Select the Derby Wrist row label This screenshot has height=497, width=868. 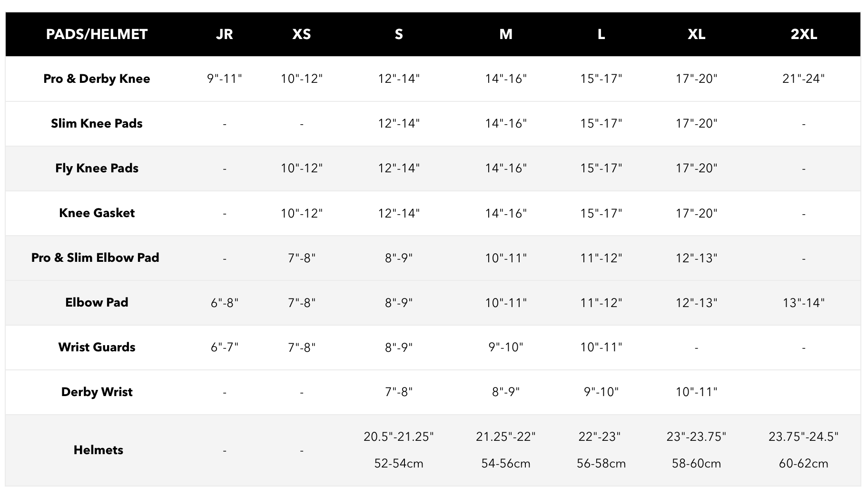pyautogui.click(x=97, y=392)
